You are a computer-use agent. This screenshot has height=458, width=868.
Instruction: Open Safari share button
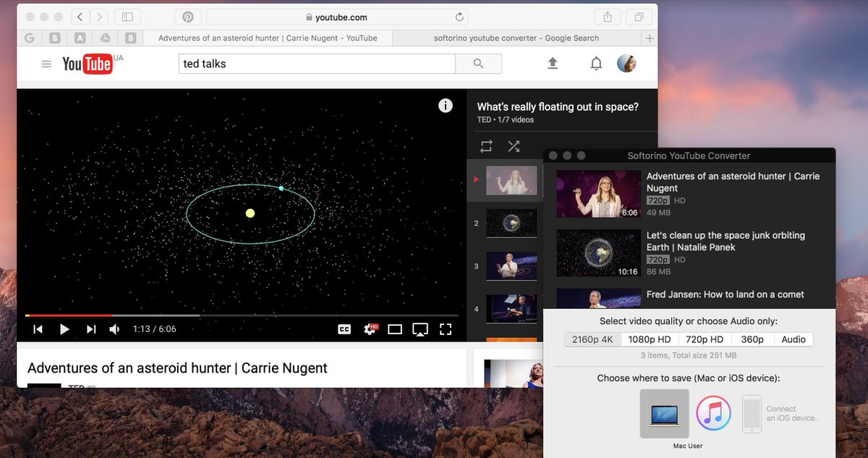(x=606, y=17)
